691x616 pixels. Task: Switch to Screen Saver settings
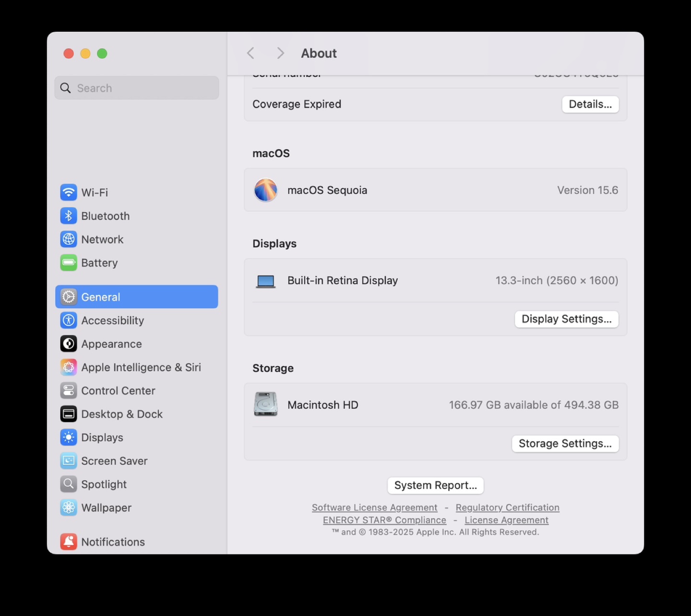114,461
